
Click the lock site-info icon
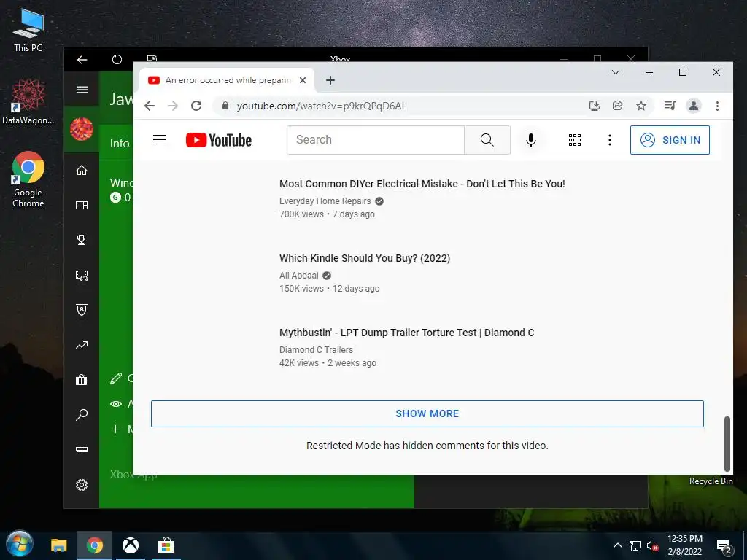coord(225,106)
